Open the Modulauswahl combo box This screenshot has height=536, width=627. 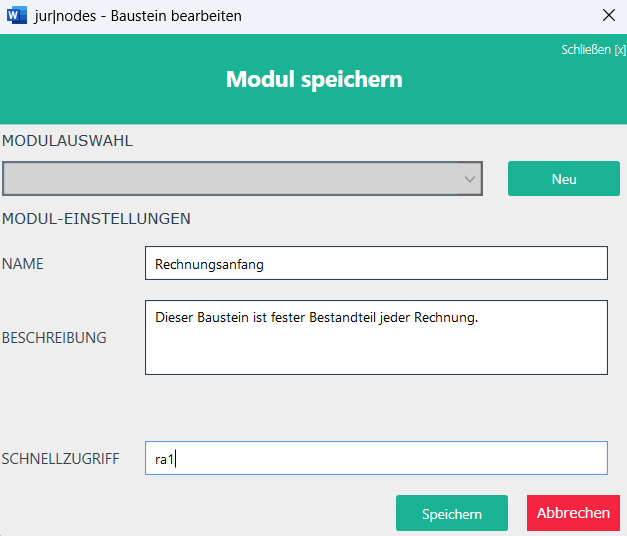(241, 179)
